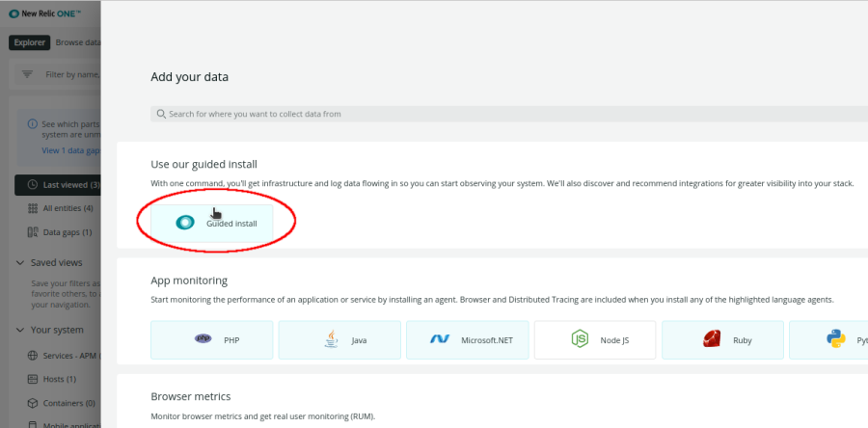This screenshot has height=428, width=868.
Task: Select the Hosts entity type
Action: tap(58, 379)
